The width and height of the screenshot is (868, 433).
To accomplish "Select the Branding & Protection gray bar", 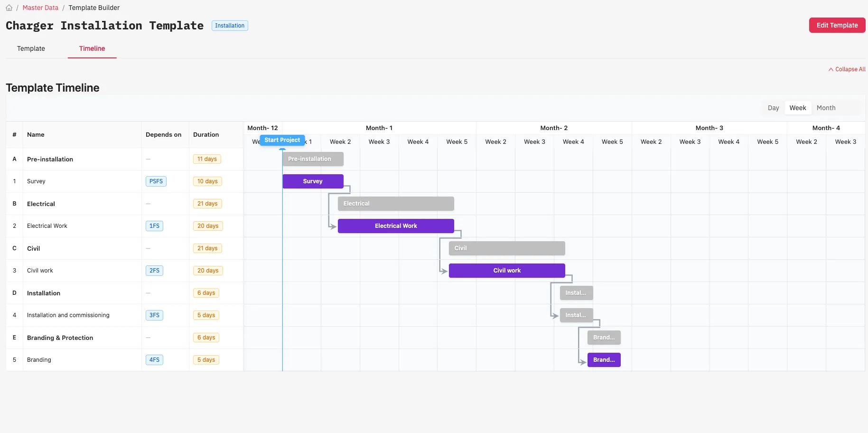I will 604,338.
